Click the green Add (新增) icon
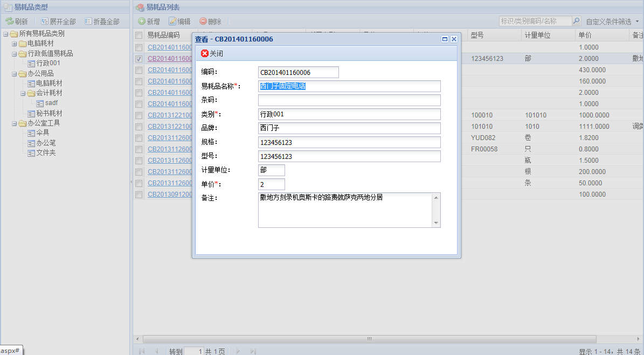The height and width of the screenshot is (355, 644). pos(142,22)
